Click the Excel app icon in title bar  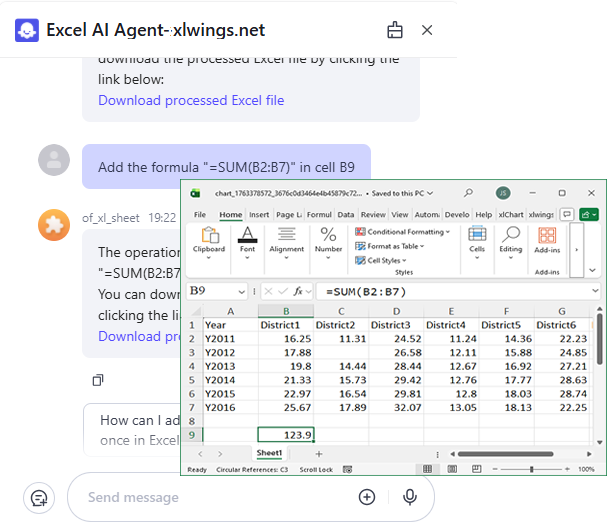[x=195, y=193]
